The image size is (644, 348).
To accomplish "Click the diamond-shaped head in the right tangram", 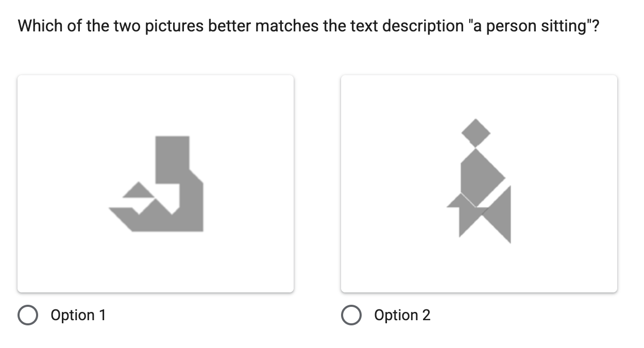I will (x=475, y=132).
